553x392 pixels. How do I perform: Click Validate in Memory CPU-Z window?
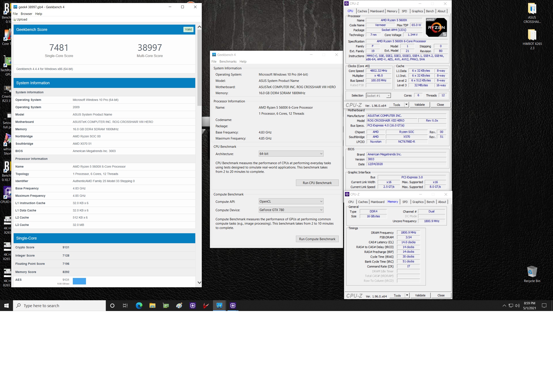tap(420, 295)
